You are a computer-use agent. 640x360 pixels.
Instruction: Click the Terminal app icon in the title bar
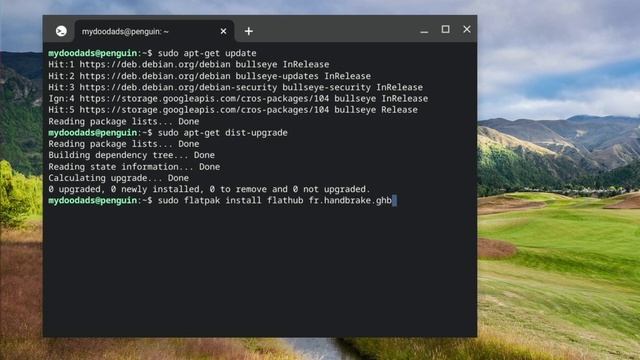pos(61,31)
